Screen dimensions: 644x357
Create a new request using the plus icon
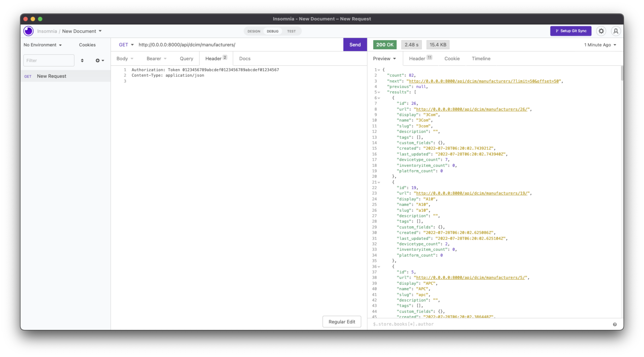click(x=98, y=60)
